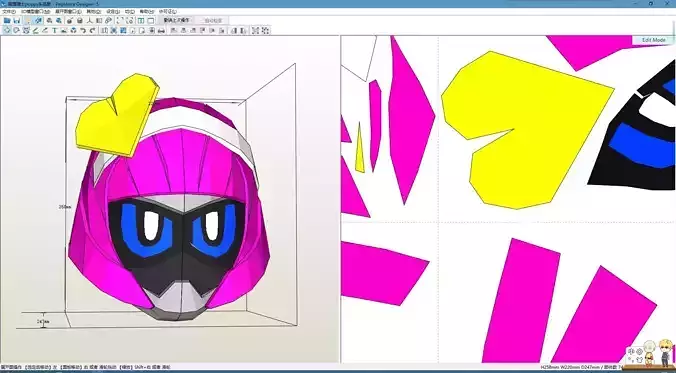The width and height of the screenshot is (676, 373).
Task: Click the dimensions readout in status bar
Action: 582,367
